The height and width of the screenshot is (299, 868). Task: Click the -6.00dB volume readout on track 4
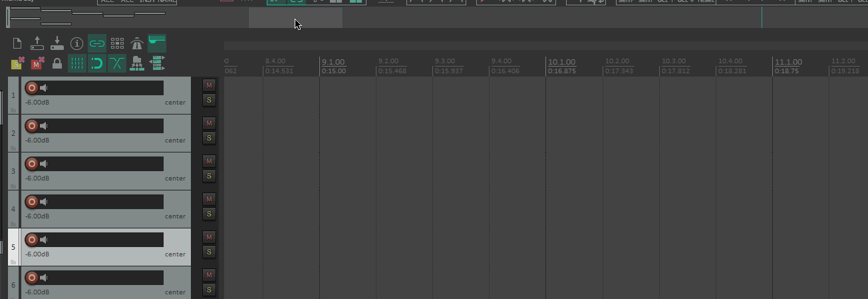coord(37,216)
